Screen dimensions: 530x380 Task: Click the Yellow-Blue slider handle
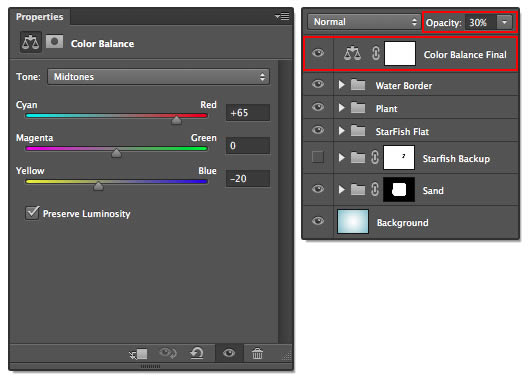coord(98,186)
